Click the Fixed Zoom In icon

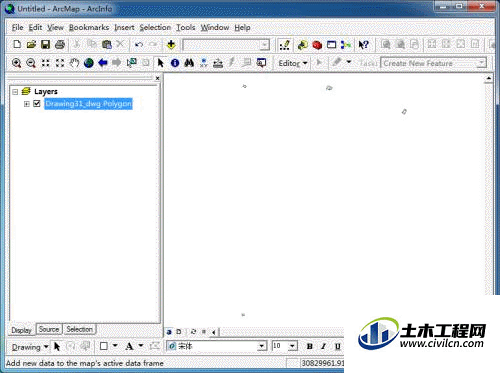tap(45, 63)
